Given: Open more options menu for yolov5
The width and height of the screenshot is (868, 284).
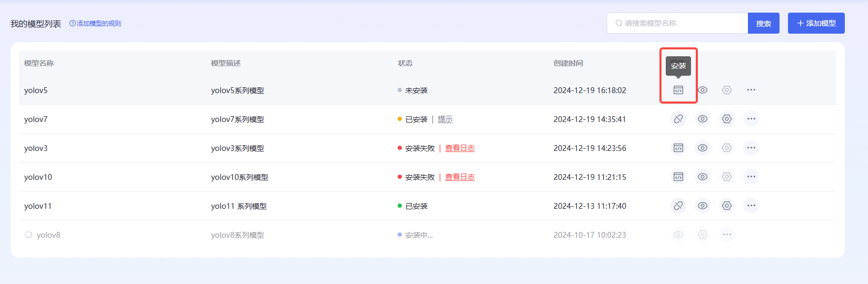Looking at the screenshot, I should (751, 90).
